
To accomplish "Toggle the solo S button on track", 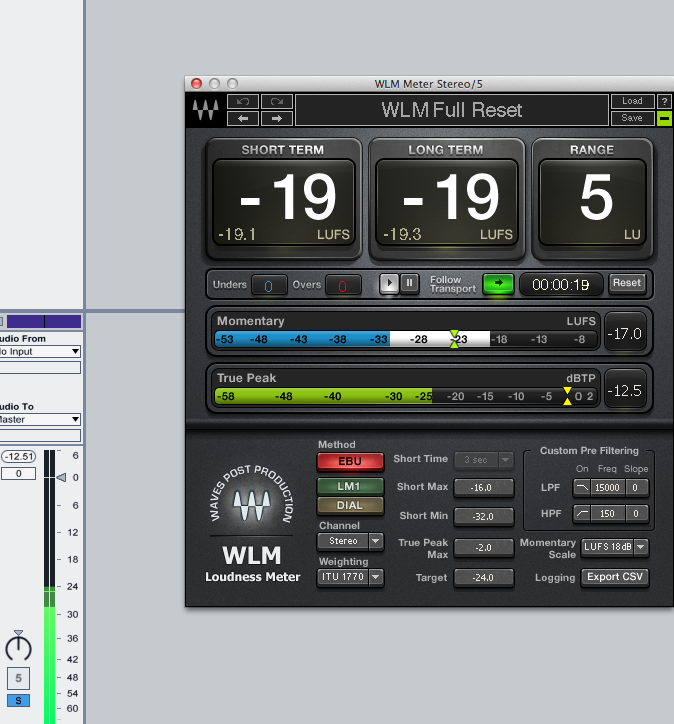I will point(18,700).
